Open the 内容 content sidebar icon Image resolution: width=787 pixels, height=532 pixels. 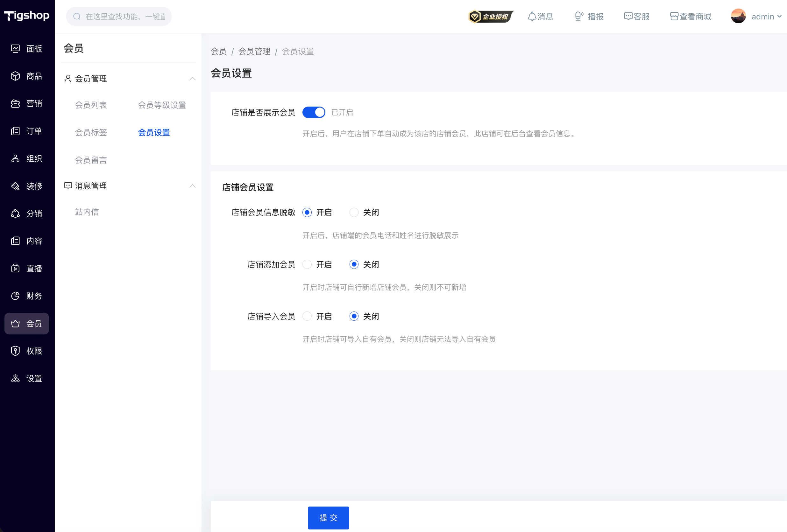(x=15, y=241)
